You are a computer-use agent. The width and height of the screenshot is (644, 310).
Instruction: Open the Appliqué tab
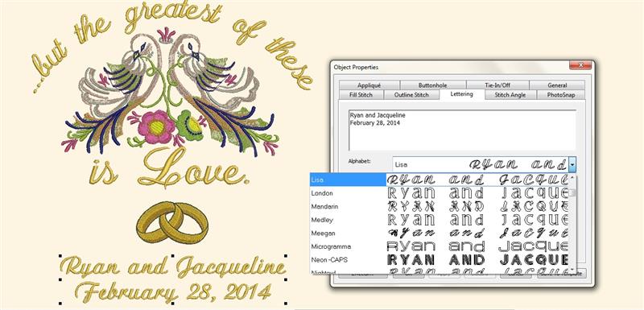(369, 85)
